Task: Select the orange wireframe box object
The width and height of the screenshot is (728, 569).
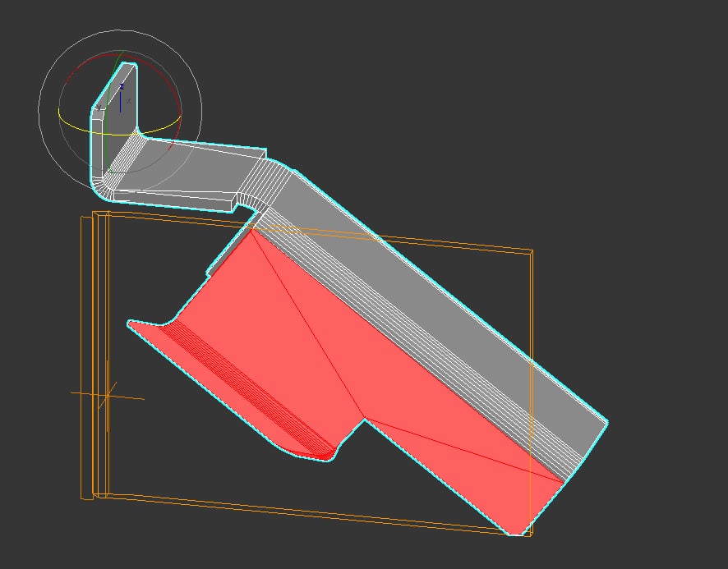Action: click(531, 325)
